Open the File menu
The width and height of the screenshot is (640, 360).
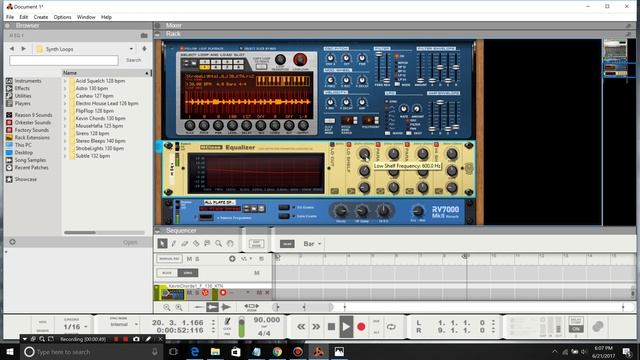[10, 17]
